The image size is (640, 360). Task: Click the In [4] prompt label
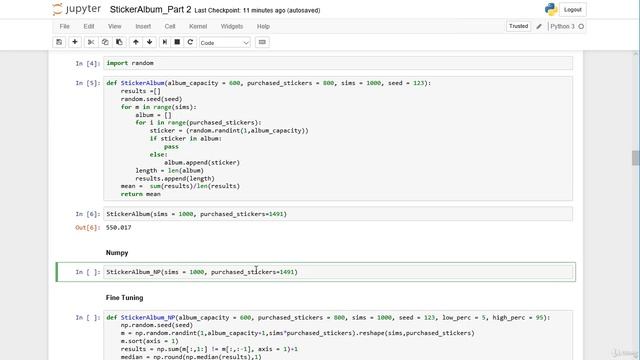[87, 63]
